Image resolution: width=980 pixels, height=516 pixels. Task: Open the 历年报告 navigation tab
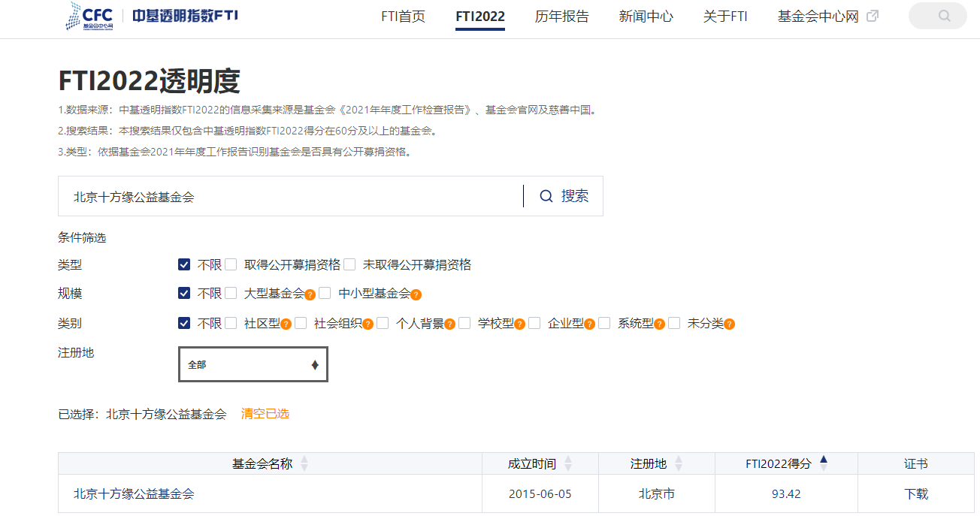[x=561, y=17]
